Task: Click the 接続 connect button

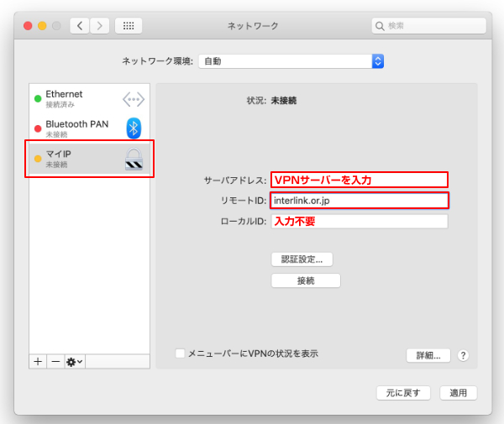Action: tap(305, 280)
